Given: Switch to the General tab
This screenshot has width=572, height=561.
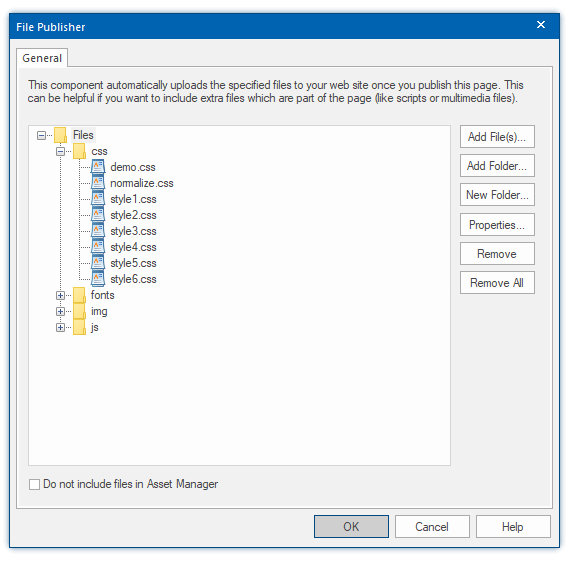Looking at the screenshot, I should [42, 58].
